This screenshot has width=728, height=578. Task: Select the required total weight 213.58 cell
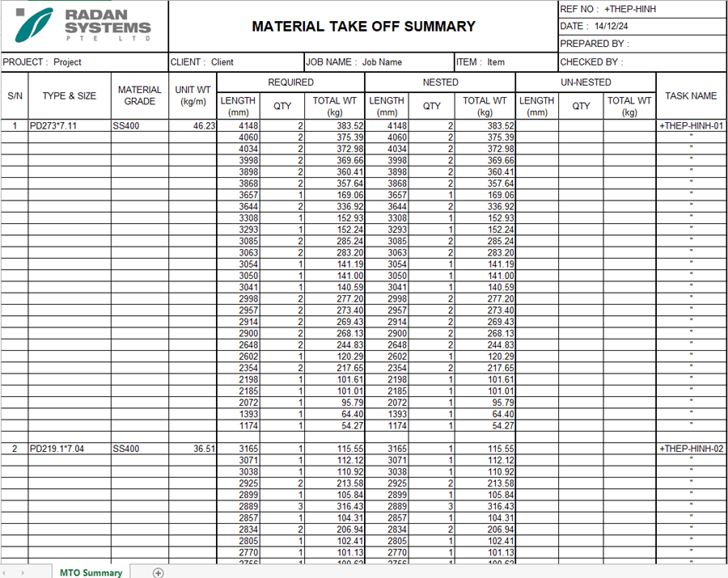coord(335,483)
